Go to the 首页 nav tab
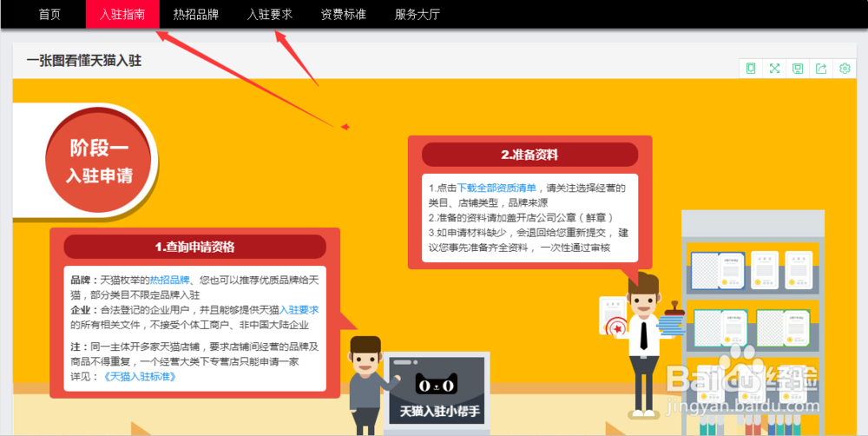Image resolution: width=868 pixels, height=436 pixels. coord(49,15)
